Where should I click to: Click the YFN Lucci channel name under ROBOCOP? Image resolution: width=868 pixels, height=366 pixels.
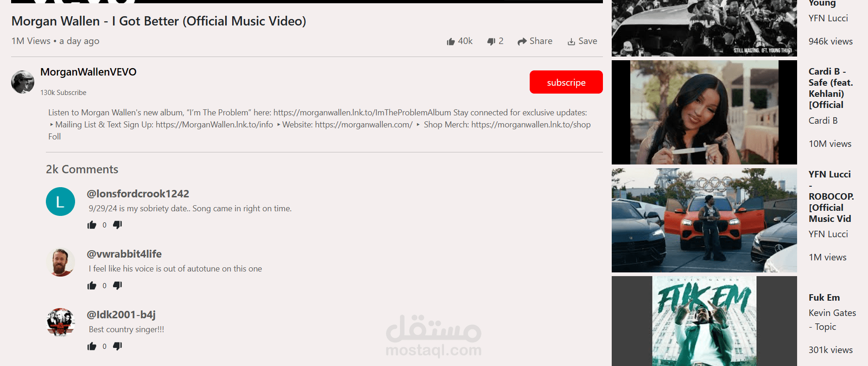[x=829, y=234]
